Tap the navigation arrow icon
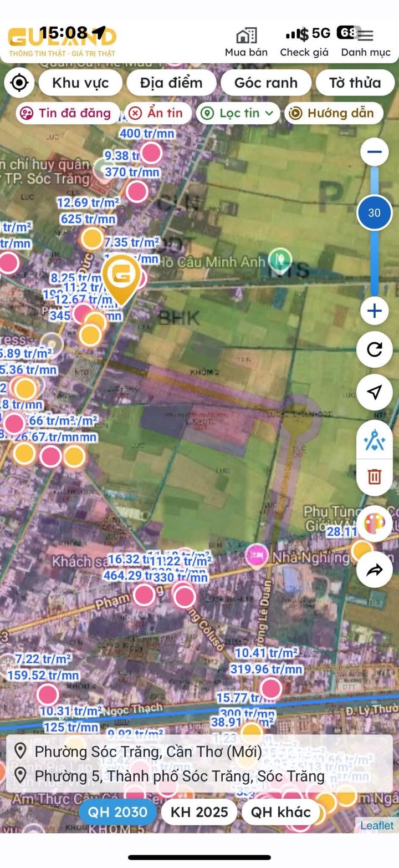This screenshot has height=868, width=399. click(375, 392)
